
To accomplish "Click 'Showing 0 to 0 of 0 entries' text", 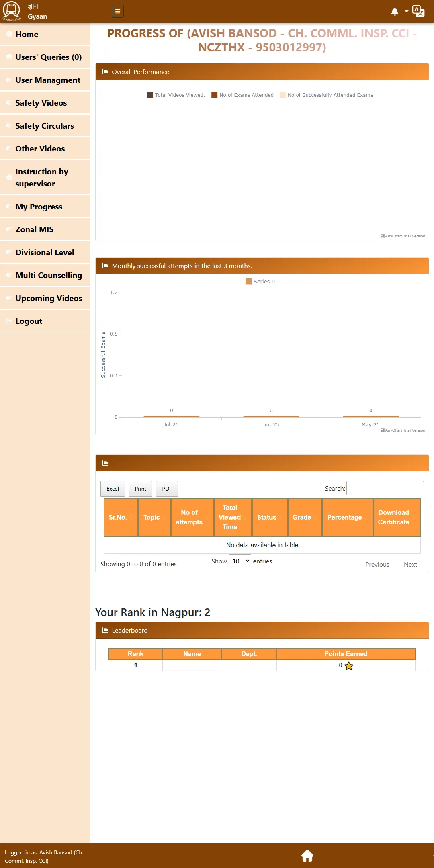I will click(139, 564).
